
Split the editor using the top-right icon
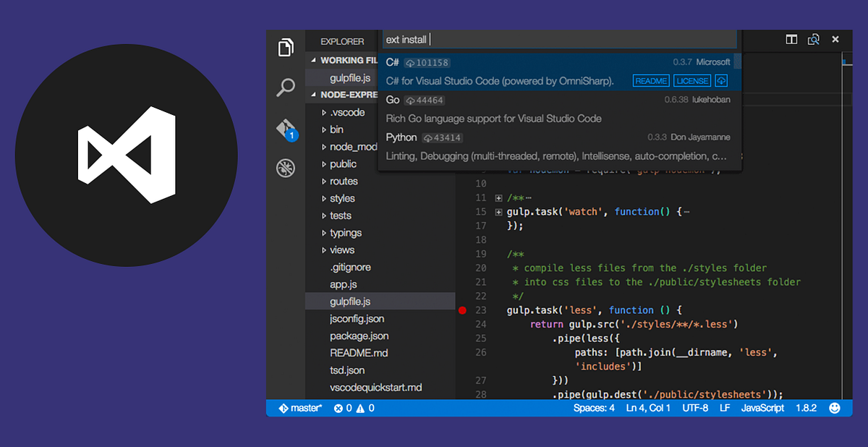(x=791, y=40)
